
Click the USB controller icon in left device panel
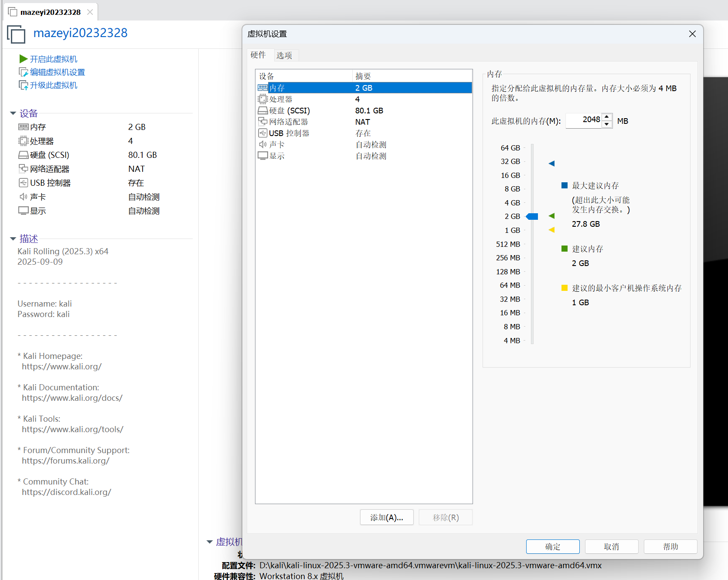tap(24, 183)
